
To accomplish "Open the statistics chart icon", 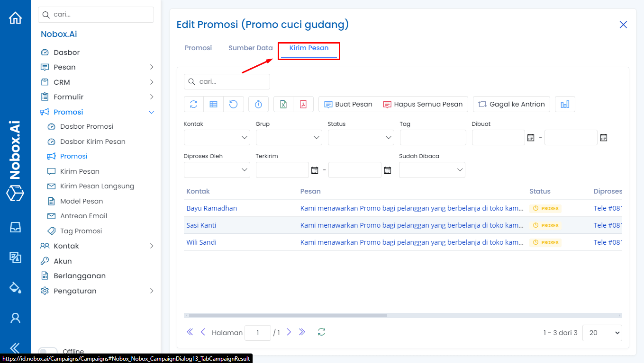I will pos(565,104).
